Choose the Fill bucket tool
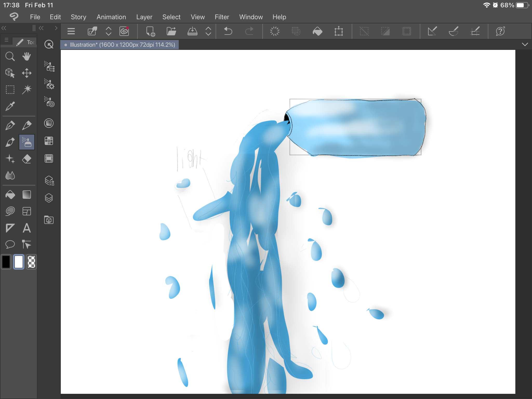Viewport: 532px width, 399px height. pos(10,195)
